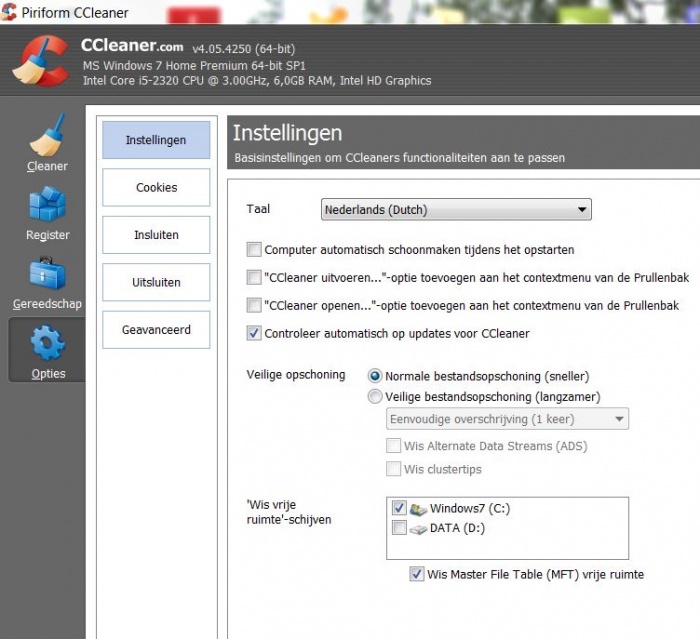700x639 pixels.
Task: Toggle Wis Alternate Data Streams checkbox
Action: 393,446
